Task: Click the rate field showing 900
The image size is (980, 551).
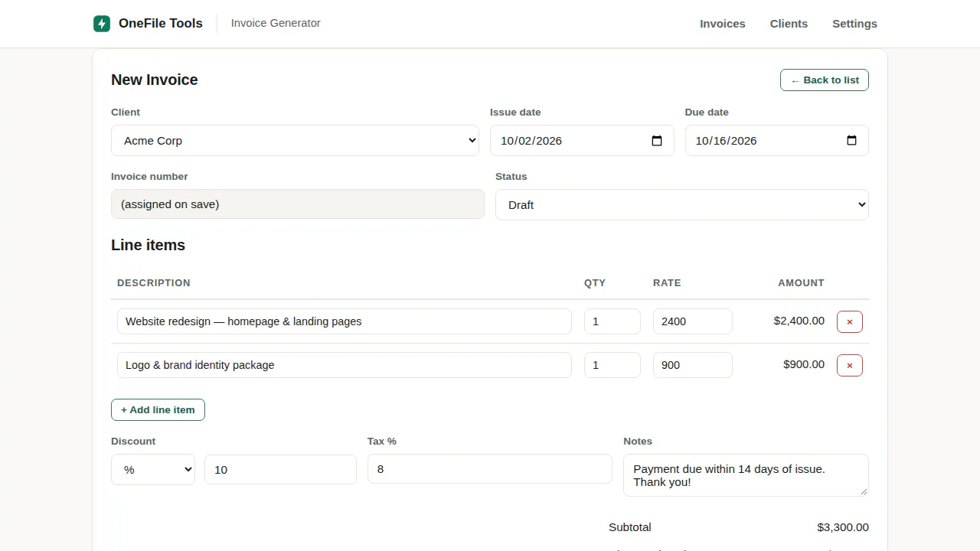Action: click(693, 365)
